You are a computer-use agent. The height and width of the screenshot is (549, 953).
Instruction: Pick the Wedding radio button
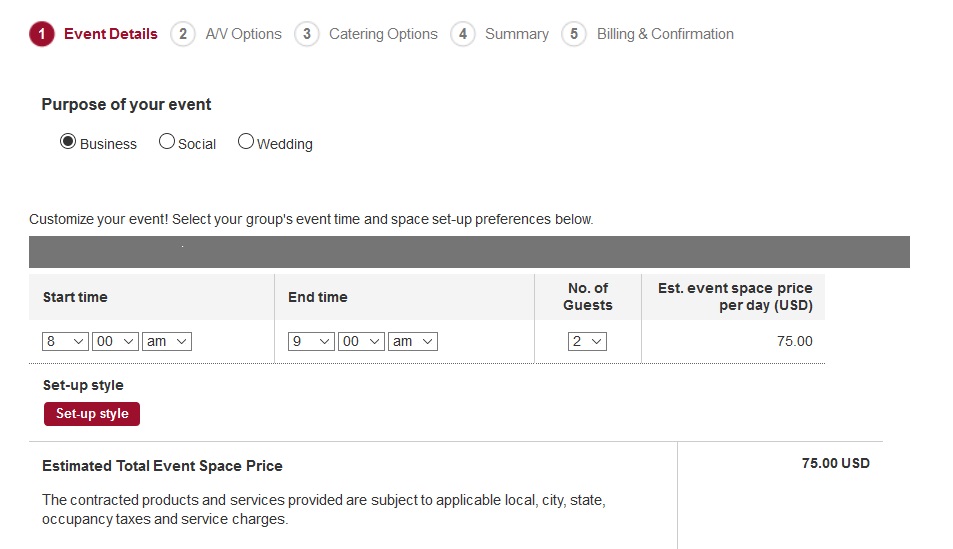246,142
